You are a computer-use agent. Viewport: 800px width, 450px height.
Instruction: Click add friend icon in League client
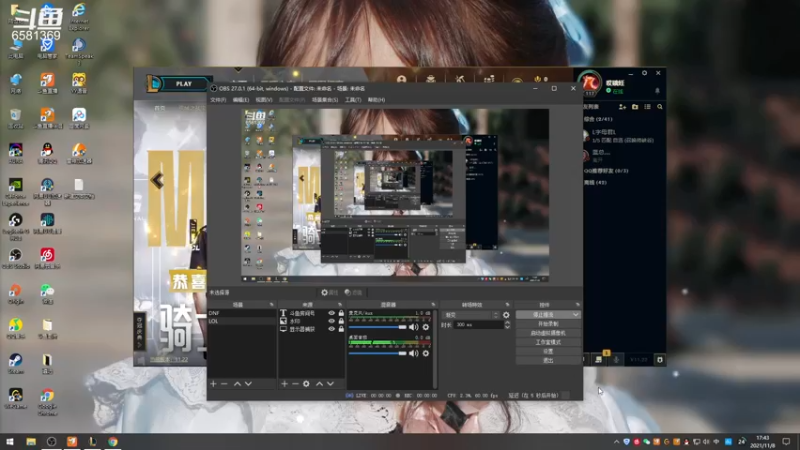622,107
